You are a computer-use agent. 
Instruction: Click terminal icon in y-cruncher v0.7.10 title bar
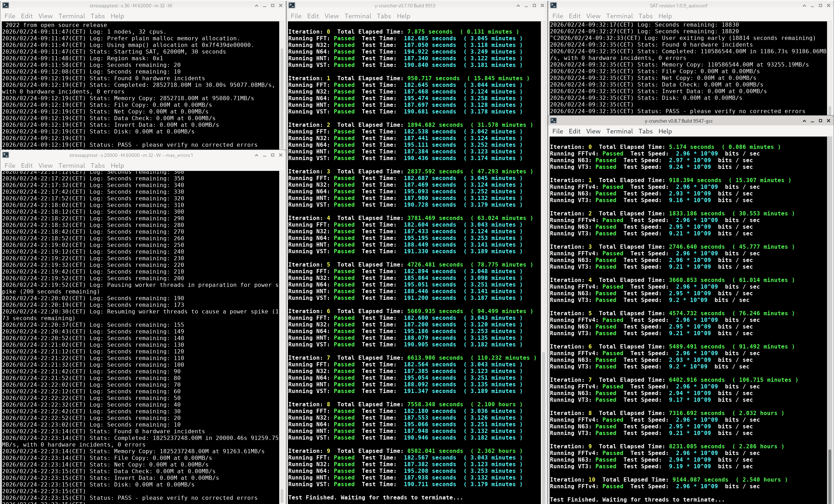click(292, 6)
